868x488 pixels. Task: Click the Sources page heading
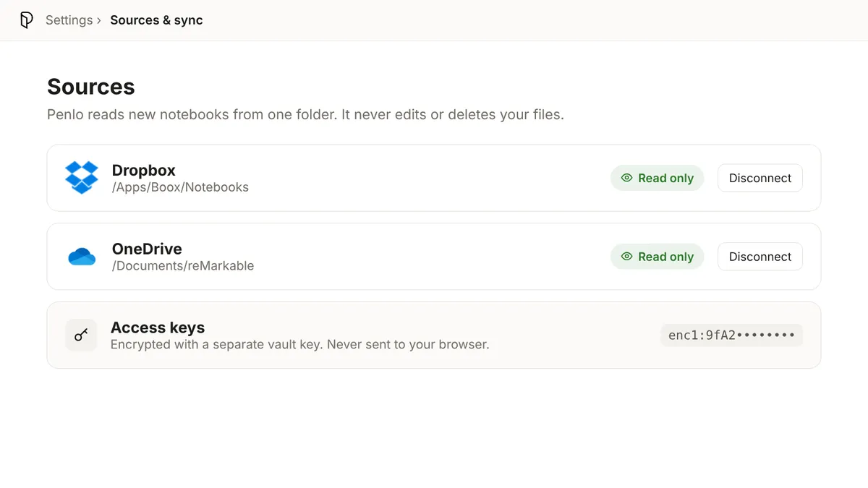pos(91,87)
